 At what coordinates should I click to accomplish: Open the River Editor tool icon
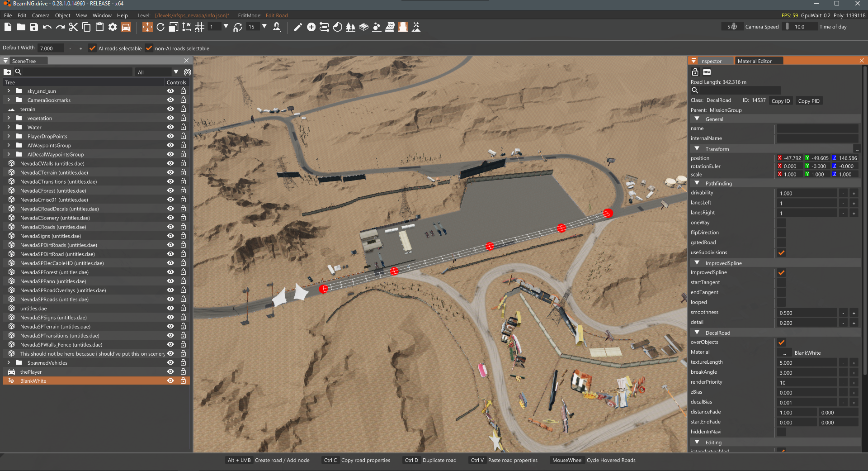390,27
